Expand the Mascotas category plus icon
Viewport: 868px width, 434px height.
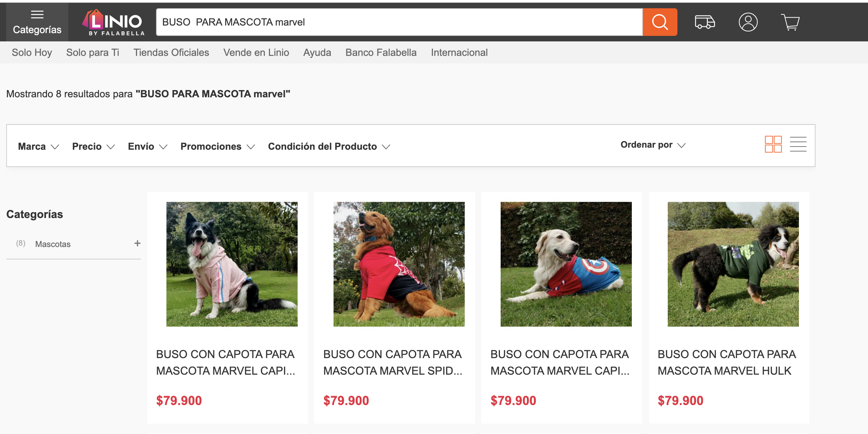pos(137,244)
